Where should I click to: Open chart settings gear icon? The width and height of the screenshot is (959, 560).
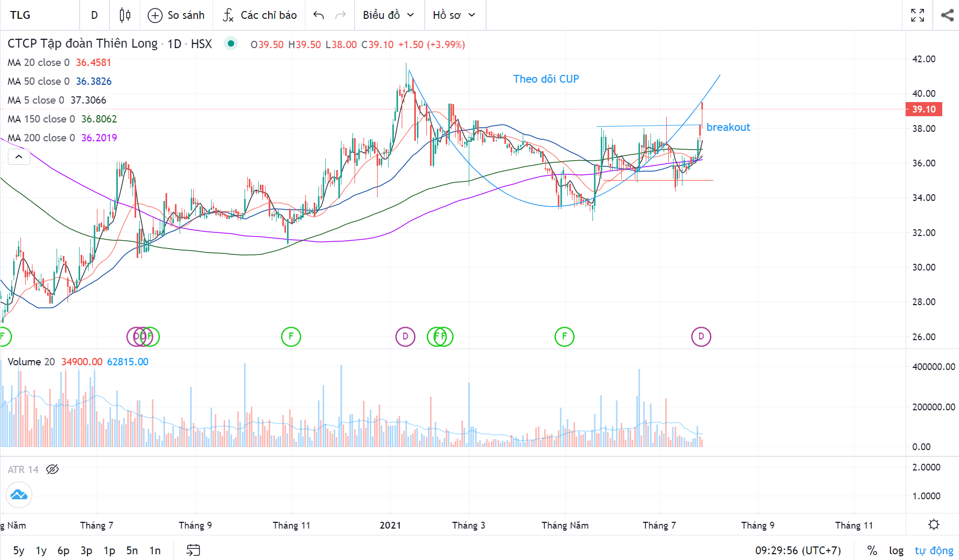click(x=933, y=524)
